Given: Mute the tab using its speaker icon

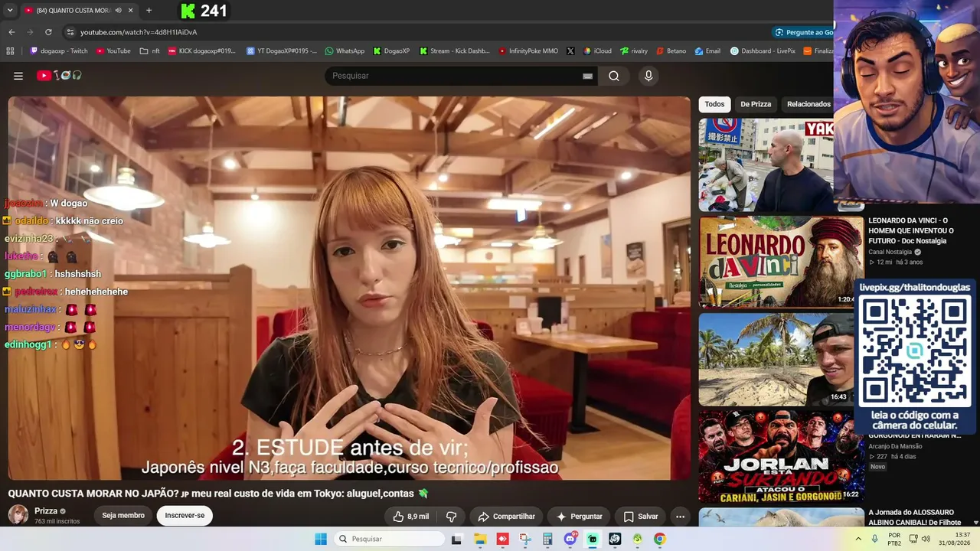Looking at the screenshot, I should 119,11.
